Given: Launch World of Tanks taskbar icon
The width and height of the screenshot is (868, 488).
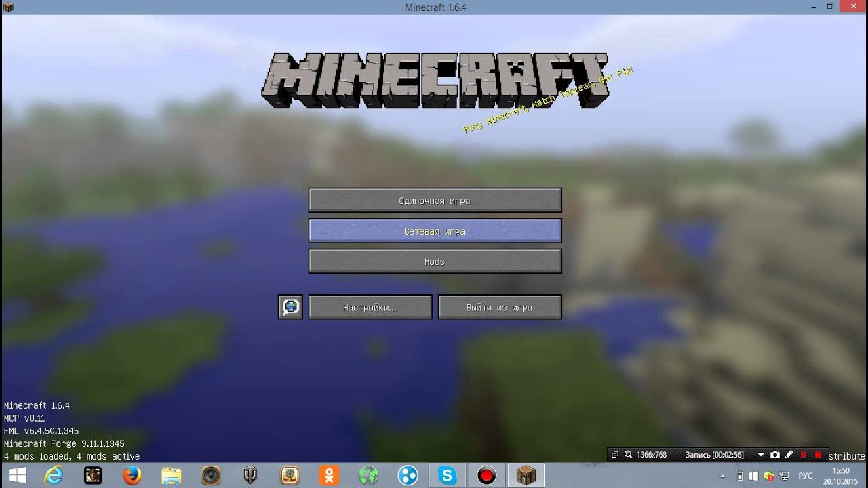Looking at the screenshot, I should point(250,475).
